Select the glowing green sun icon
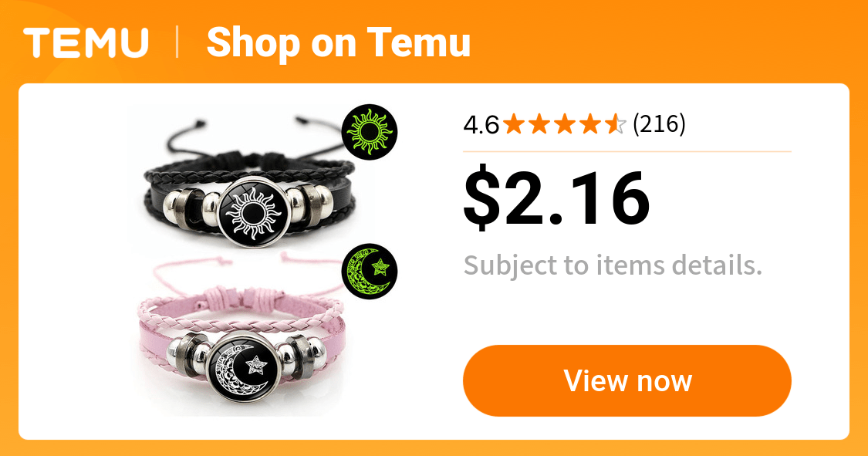Screen dimensions: 868x456 (x=370, y=132)
